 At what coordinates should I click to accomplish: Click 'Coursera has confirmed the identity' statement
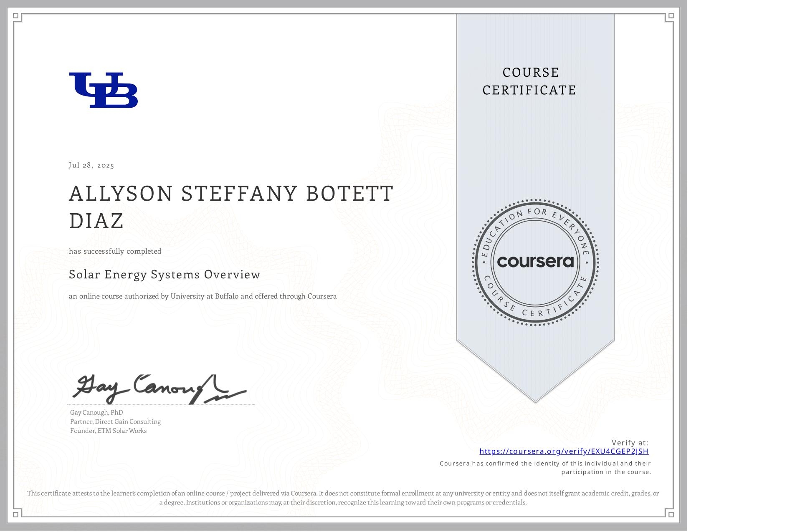tap(545, 468)
